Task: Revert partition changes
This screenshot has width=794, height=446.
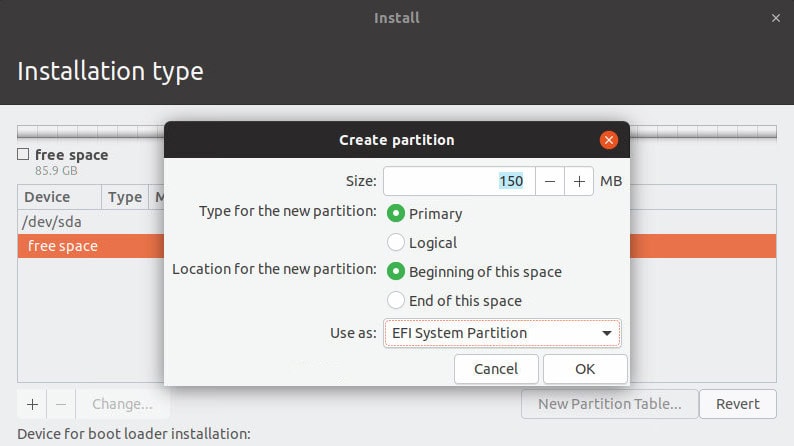Action: (738, 404)
